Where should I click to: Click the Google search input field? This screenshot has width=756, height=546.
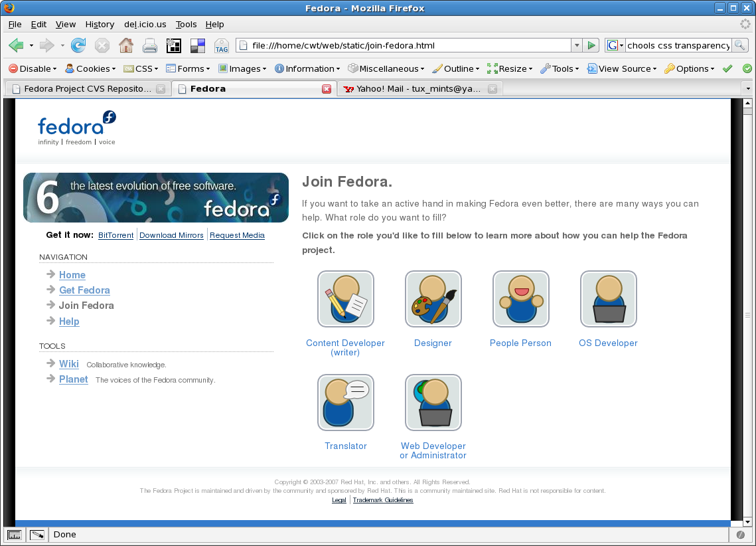pos(678,45)
